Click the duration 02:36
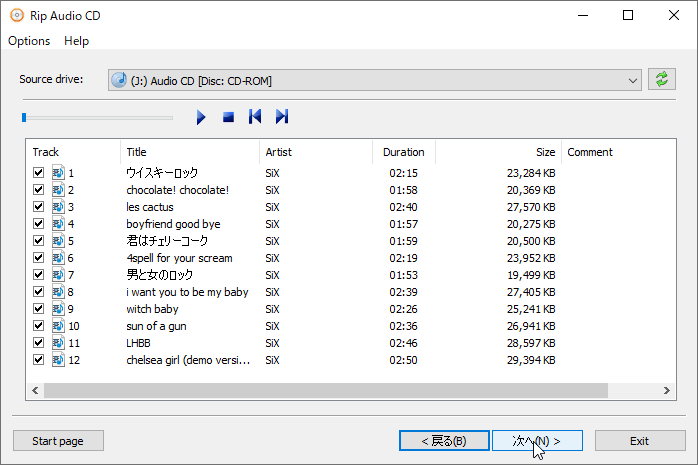The width and height of the screenshot is (698, 465). (x=403, y=326)
